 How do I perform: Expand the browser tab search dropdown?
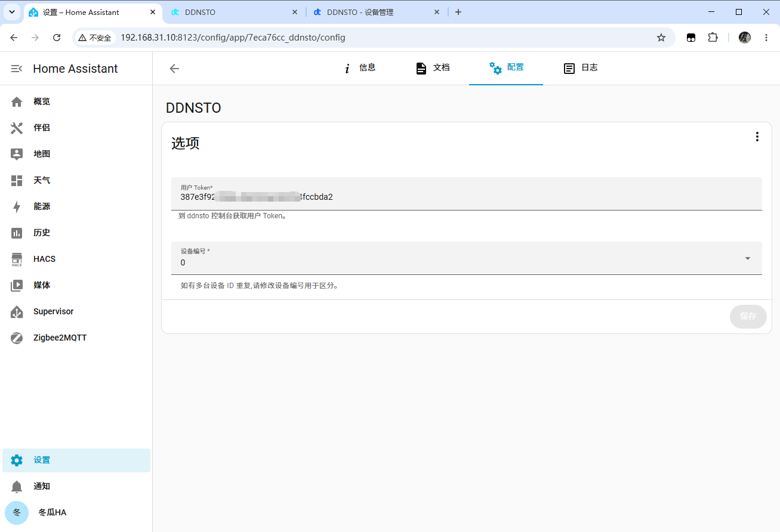tap(11, 12)
